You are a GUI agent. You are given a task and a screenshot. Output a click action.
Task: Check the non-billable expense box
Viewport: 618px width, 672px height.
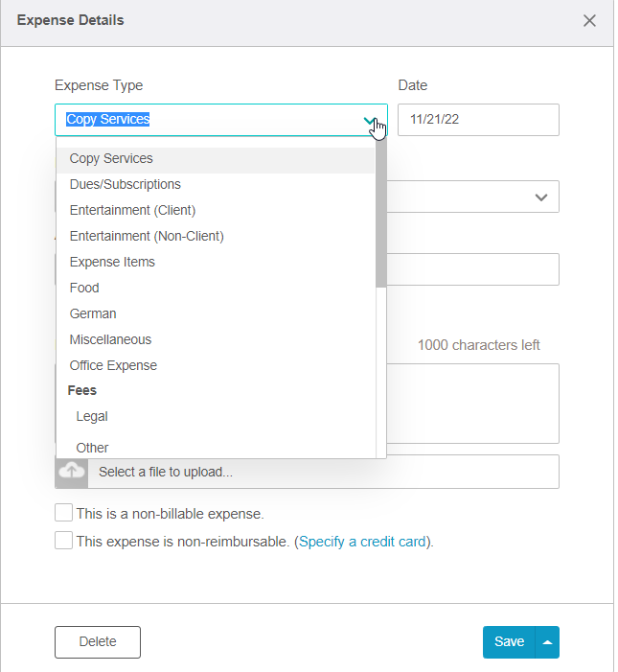point(63,513)
